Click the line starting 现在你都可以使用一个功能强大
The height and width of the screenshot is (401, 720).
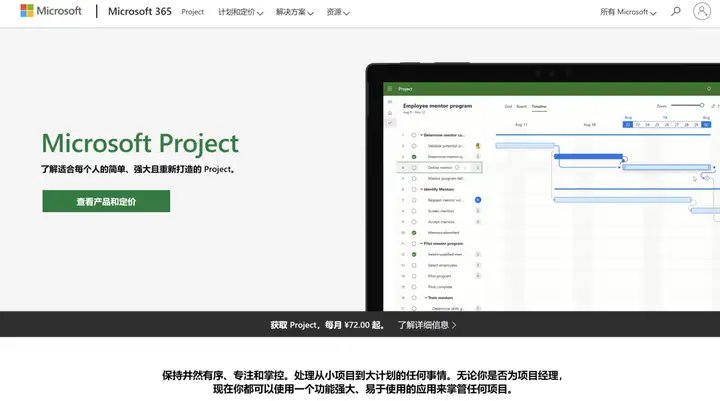pos(362,389)
